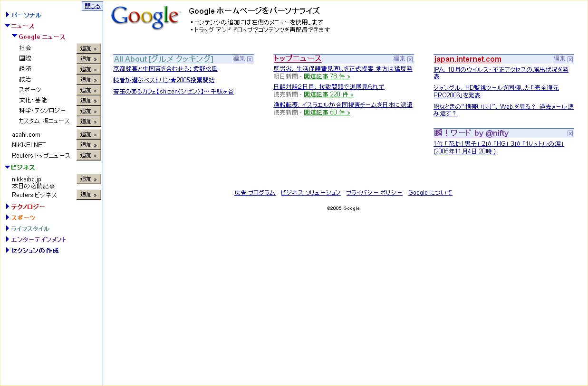
Task: Open Google について footer link
Action: pyautogui.click(x=430, y=193)
